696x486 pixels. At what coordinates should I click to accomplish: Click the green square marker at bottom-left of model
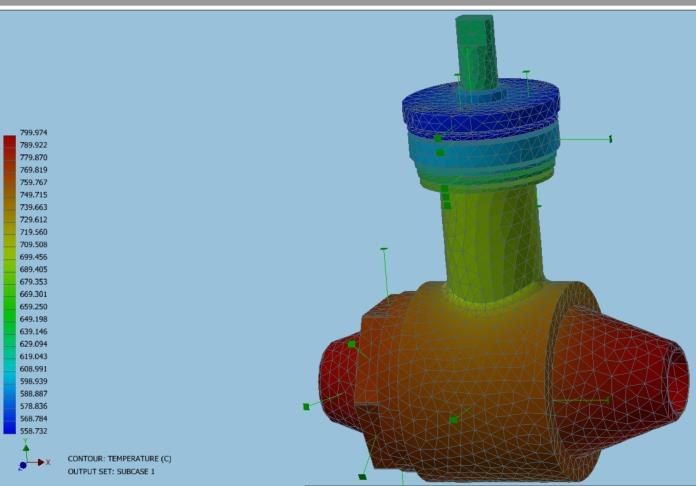305,407
